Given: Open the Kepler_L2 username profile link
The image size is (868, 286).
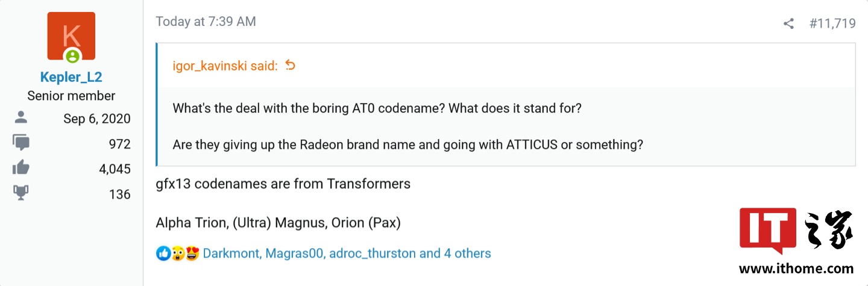Looking at the screenshot, I should coord(71,77).
